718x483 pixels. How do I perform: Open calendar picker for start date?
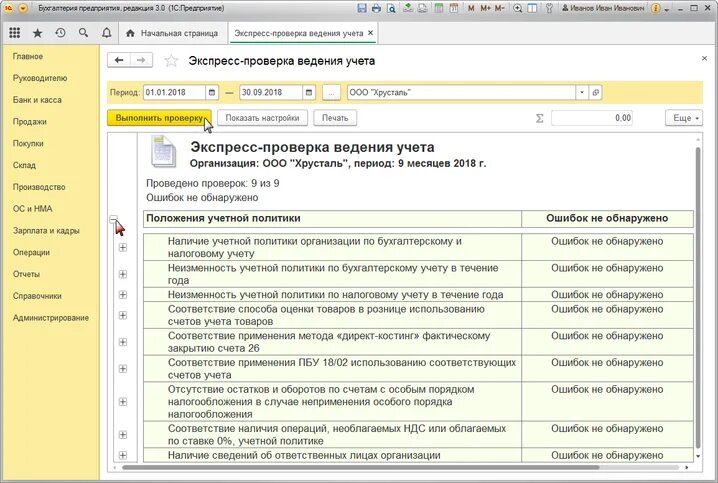pos(212,92)
